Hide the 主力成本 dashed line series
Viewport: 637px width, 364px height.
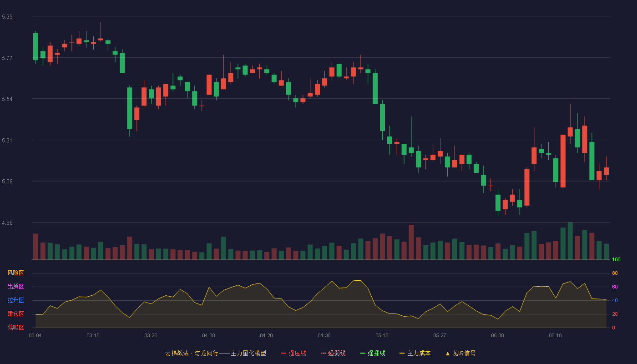[x=415, y=353]
